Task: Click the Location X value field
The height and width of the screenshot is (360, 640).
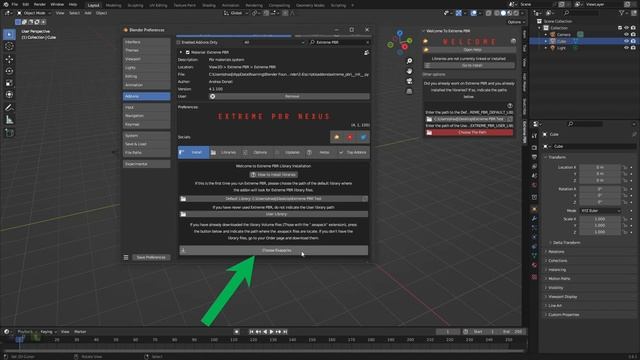Action: click(x=600, y=167)
